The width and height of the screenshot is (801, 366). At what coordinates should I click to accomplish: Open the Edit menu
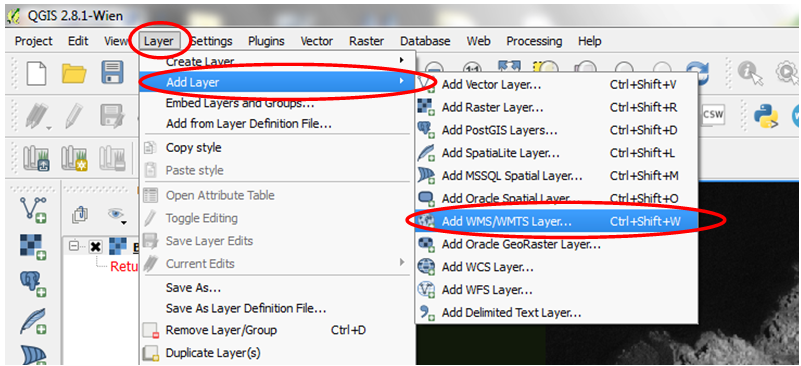pyautogui.click(x=78, y=41)
